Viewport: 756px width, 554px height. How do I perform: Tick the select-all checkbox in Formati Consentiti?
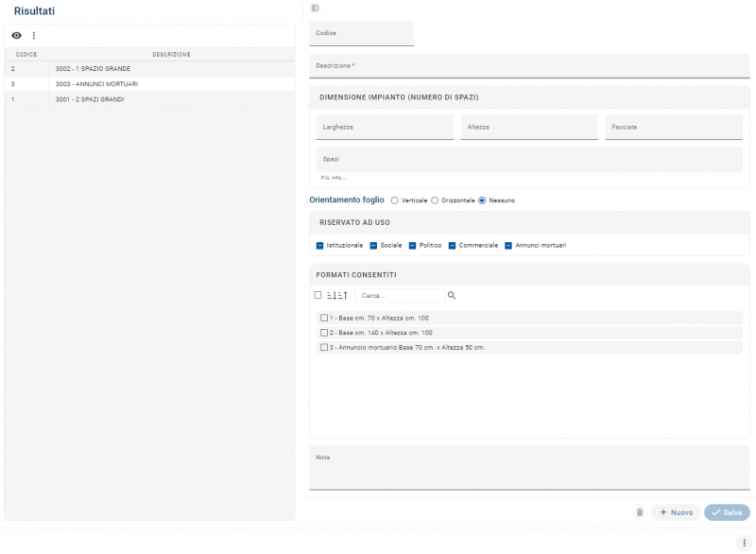click(318, 296)
